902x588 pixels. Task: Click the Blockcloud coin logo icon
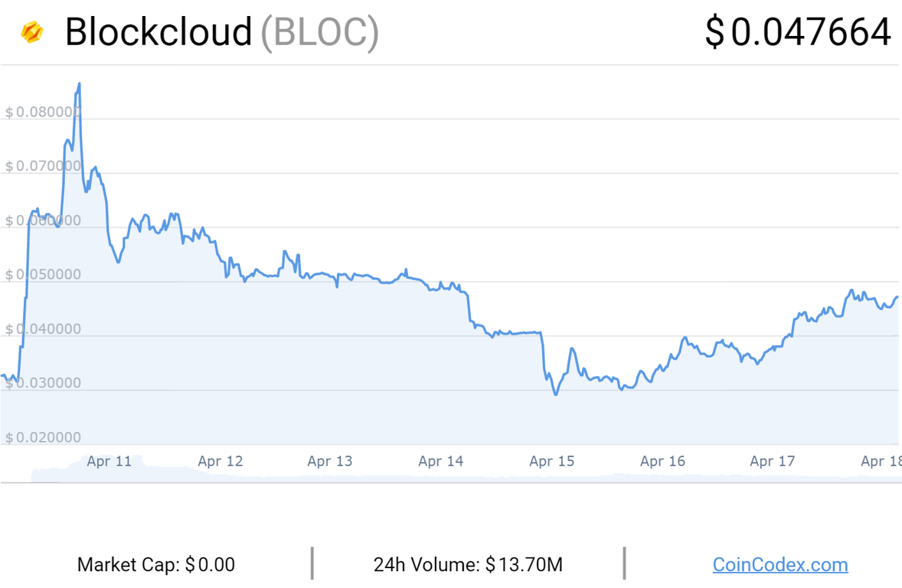(x=31, y=32)
